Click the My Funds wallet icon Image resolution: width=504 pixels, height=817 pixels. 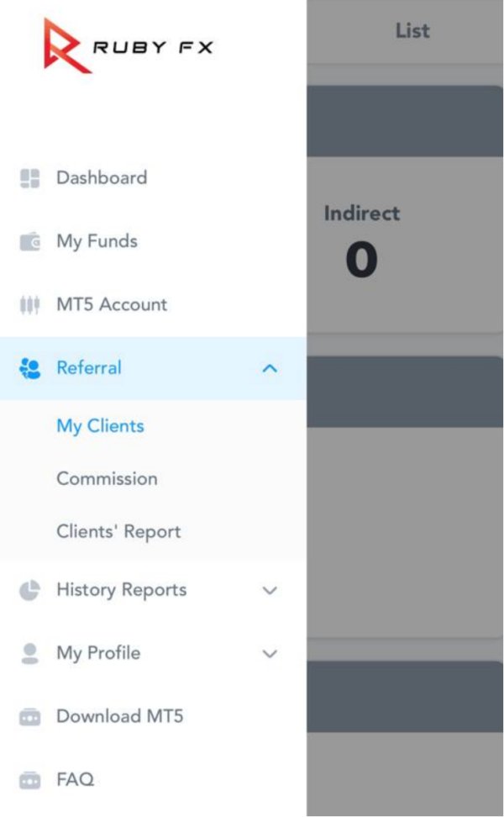click(x=30, y=242)
